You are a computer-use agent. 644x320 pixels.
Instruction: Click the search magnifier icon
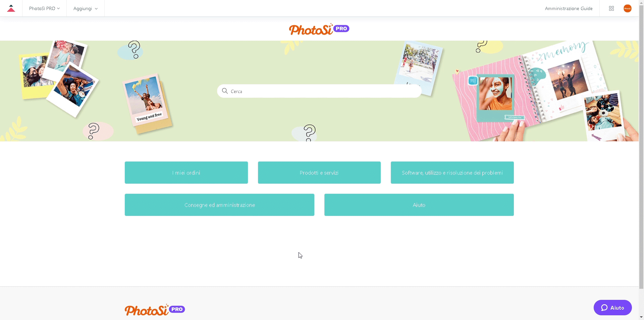tap(225, 91)
